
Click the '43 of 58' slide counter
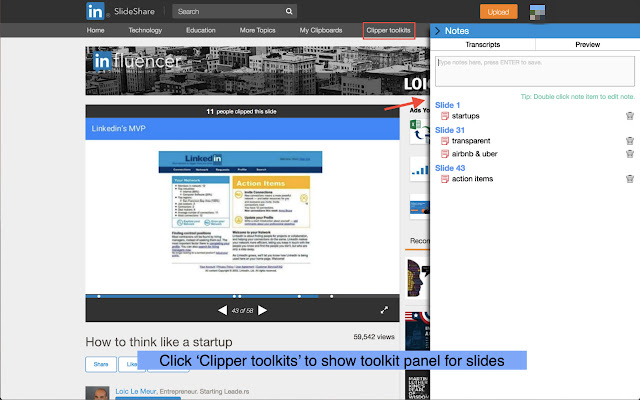[242, 311]
